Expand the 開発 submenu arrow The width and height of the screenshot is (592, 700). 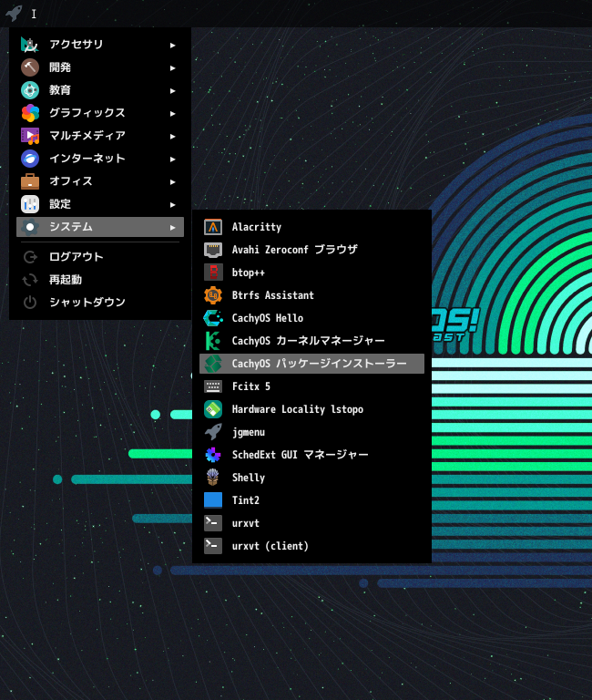coord(173,67)
